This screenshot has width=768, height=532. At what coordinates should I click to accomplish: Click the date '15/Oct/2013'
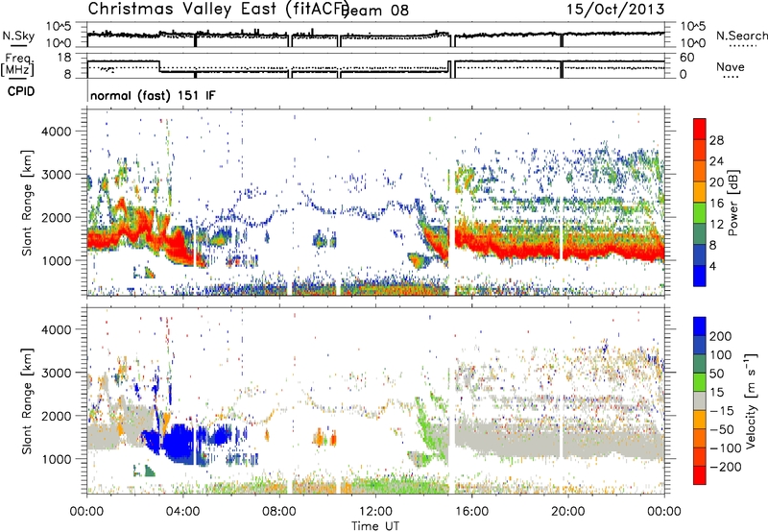click(615, 10)
